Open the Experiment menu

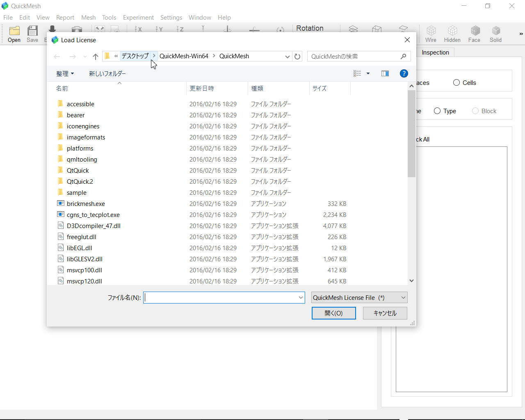pos(138,17)
